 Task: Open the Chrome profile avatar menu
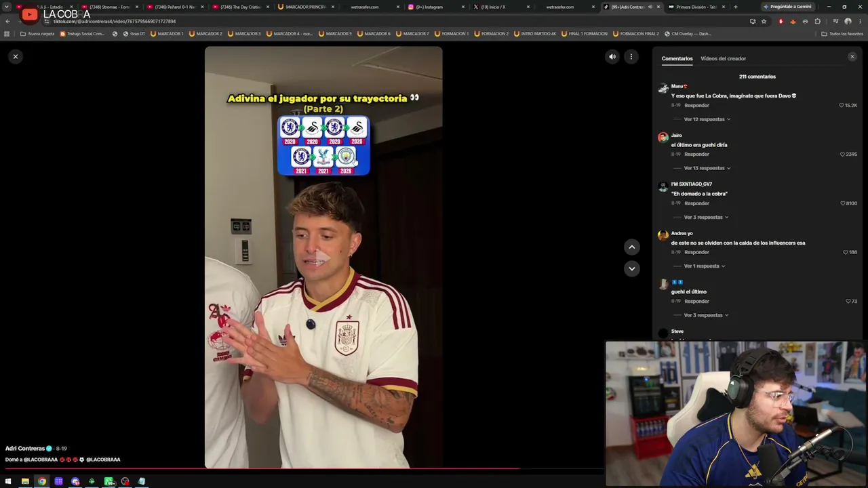pyautogui.click(x=848, y=21)
